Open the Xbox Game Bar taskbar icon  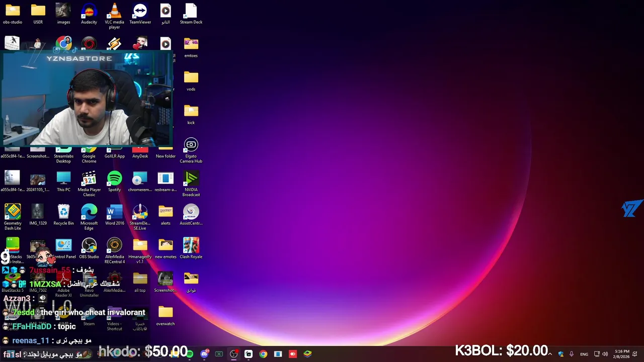pyautogui.click(x=219, y=354)
